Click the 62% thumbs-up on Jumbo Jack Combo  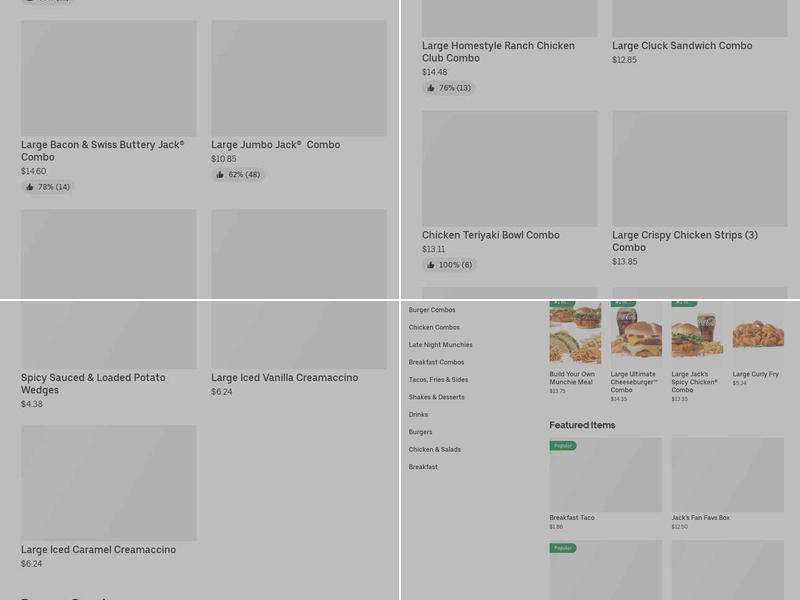click(238, 175)
